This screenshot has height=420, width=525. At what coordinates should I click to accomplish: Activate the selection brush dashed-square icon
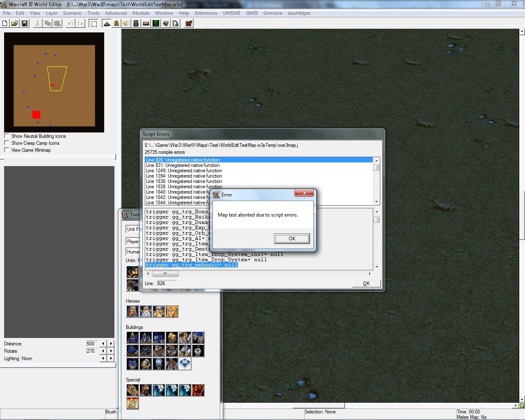pos(94,23)
